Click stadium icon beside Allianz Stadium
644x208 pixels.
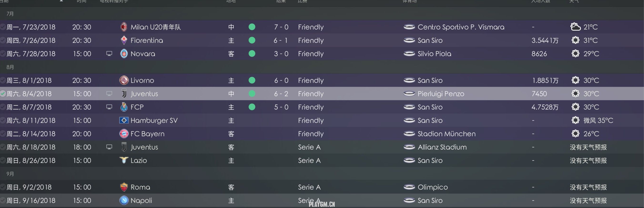(409, 147)
